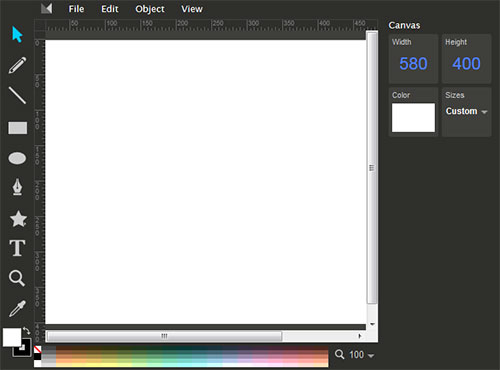500x370 pixels.
Task: Pick the Eyedropper tool
Action: [x=17, y=308]
